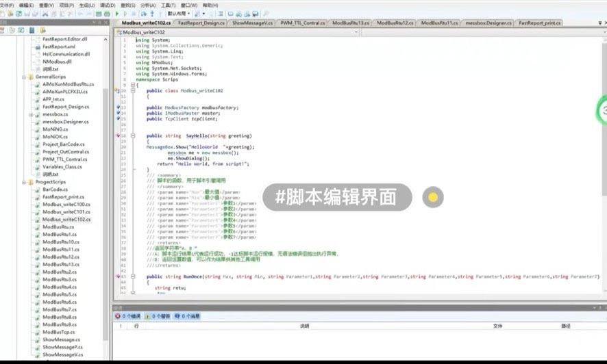Click the Save All toolbar icon
607x364 pixels.
point(35,14)
